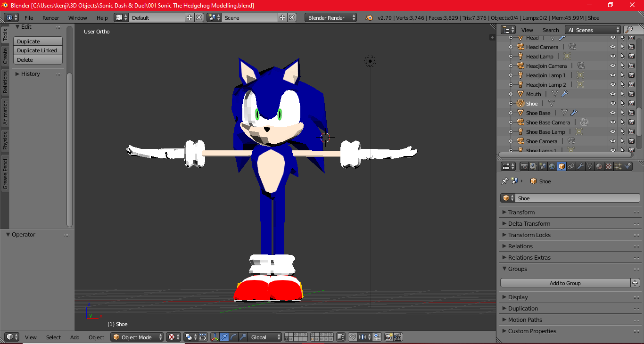Hide the Shoe object via eye icon

[613, 103]
